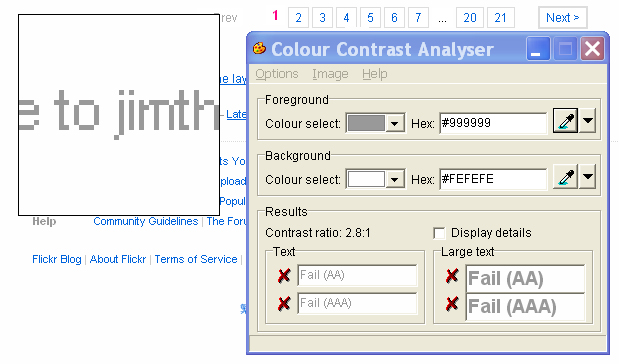Open the About Flickr link
The height and width of the screenshot is (364, 619).
coord(118,259)
